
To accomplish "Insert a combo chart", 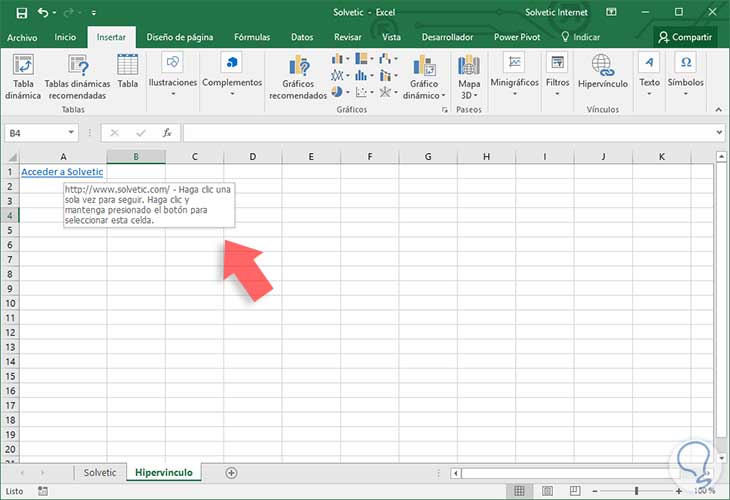I will (388, 75).
